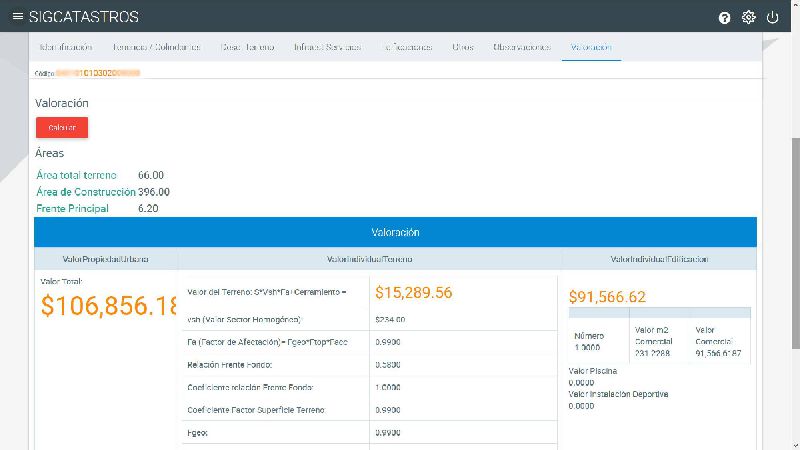The image size is (800, 450).
Task: Click the 'Valor Piscina' label
Action: tap(592, 371)
